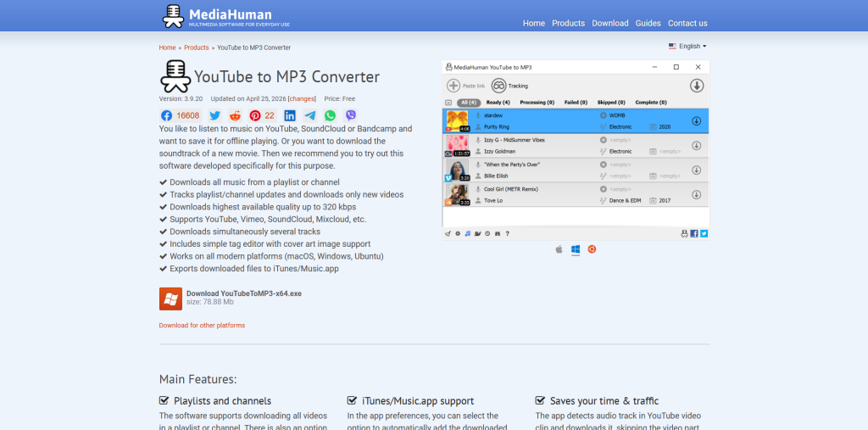Click the download arrow on the stardew row
This screenshot has width=868, height=430.
pos(697,120)
